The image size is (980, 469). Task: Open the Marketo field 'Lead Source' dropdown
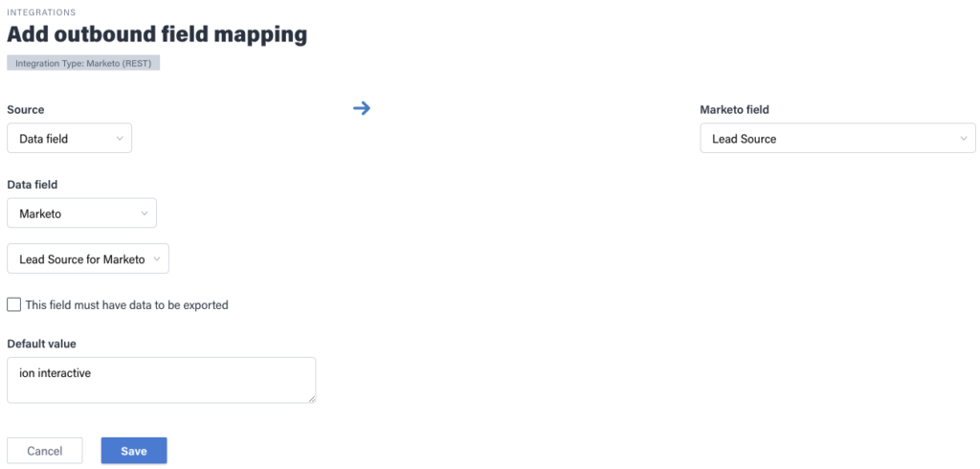tap(823, 139)
